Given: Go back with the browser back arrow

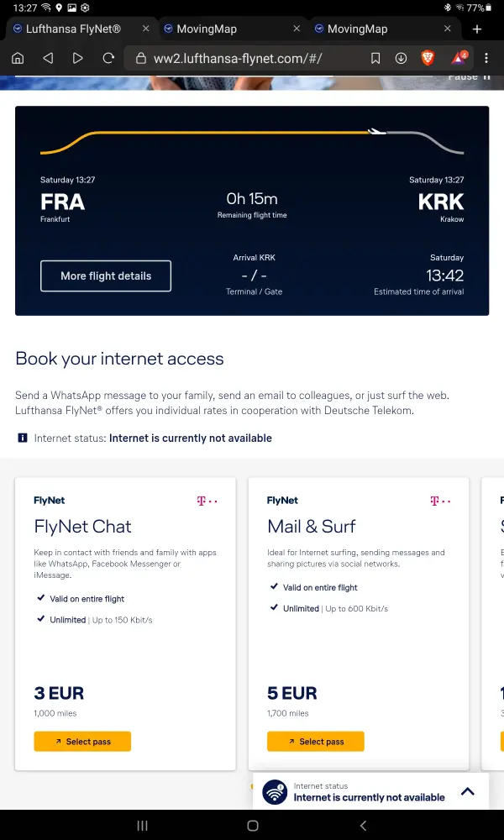Looking at the screenshot, I should coord(48,59).
